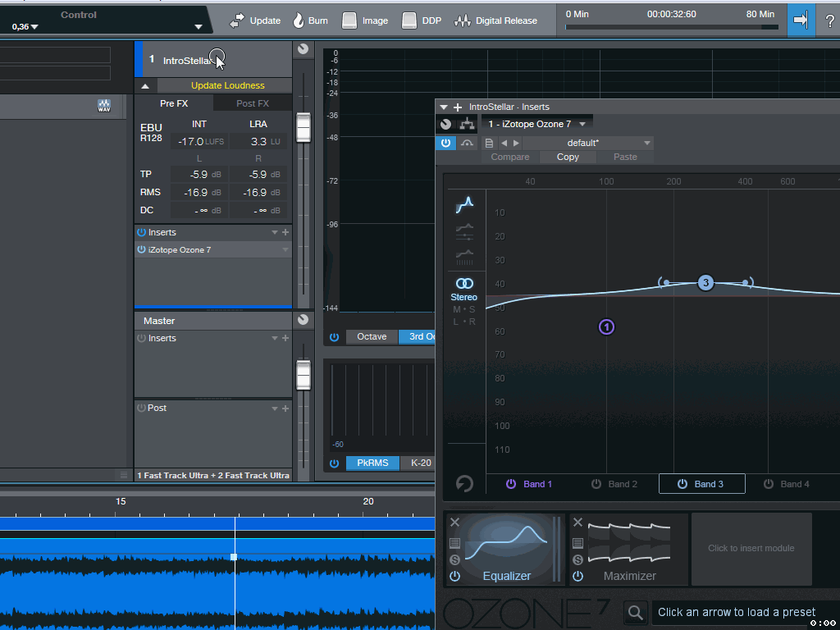The width and height of the screenshot is (840, 630).
Task: Select the Octave spectrum view tab
Action: click(372, 336)
